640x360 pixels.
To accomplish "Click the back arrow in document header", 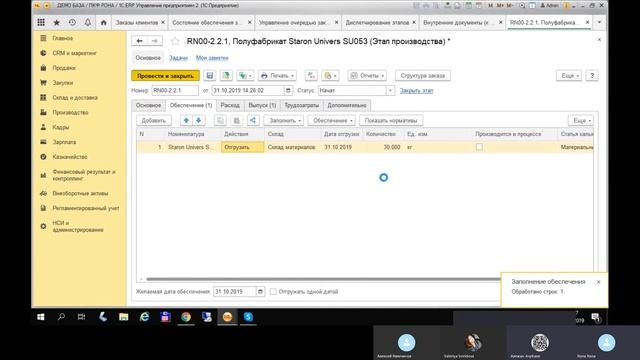I will [140, 41].
